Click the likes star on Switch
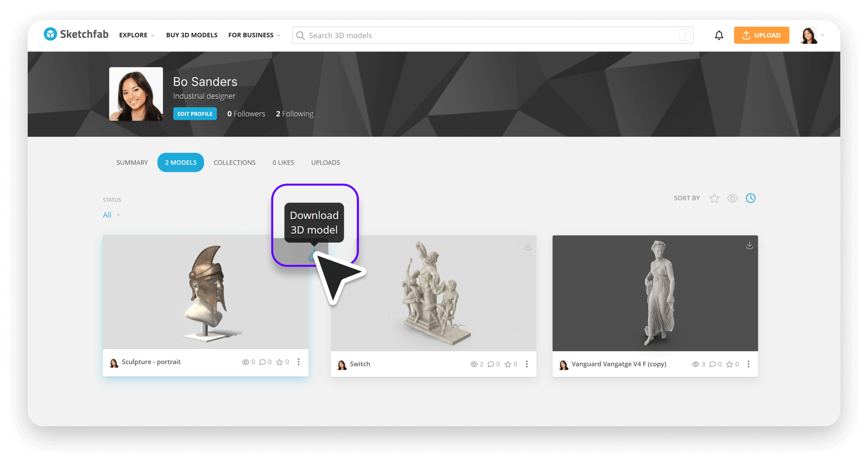Viewport: 868px width, 462px height. 508,364
